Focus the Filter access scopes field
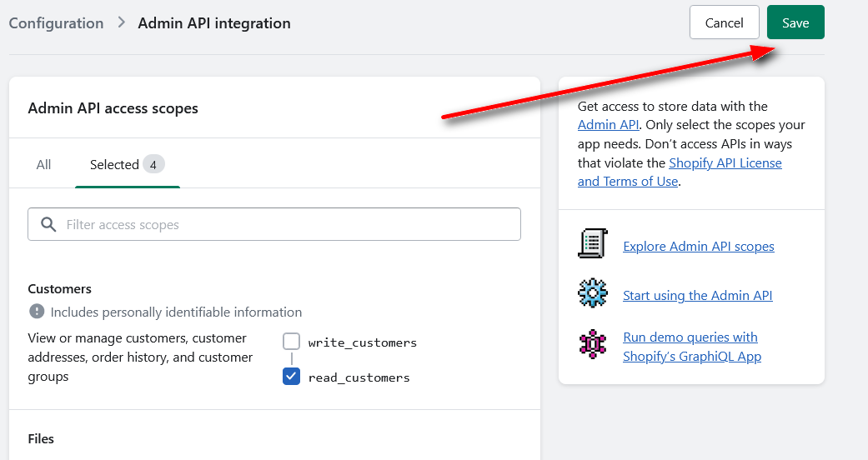The image size is (868, 460). (x=274, y=224)
